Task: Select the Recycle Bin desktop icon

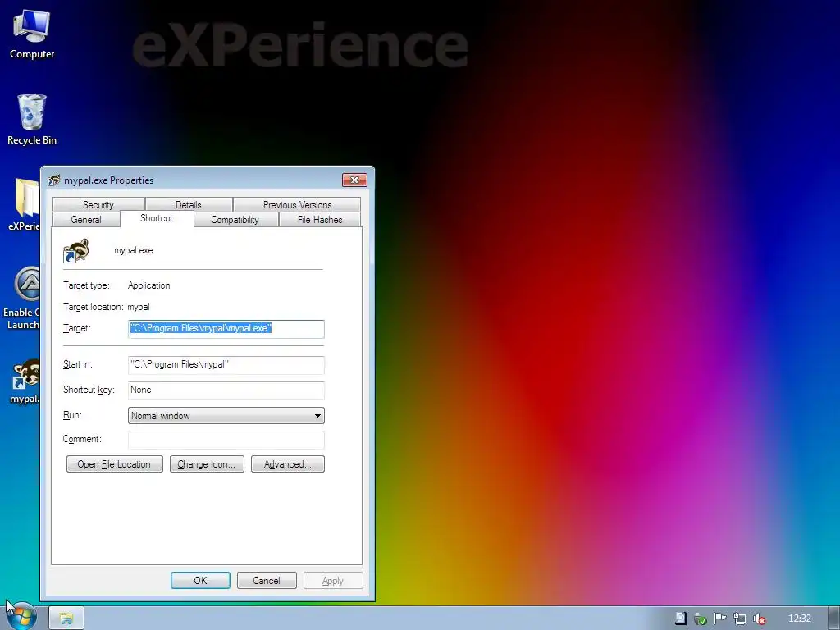Action: tap(32, 119)
